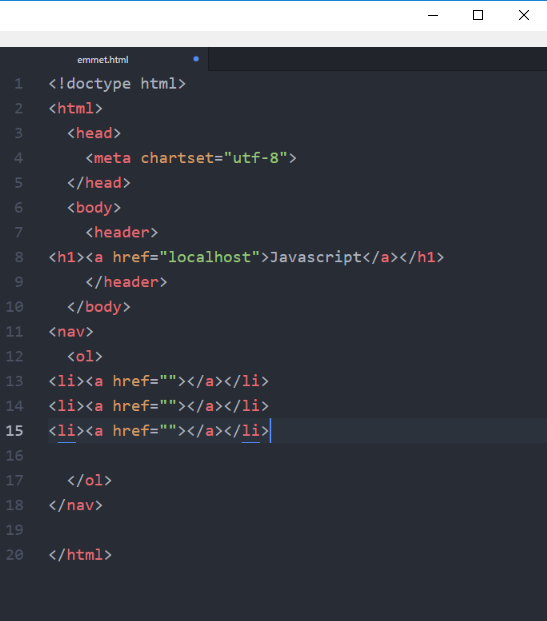
Task: Click line number 15 in the gutter
Action: point(14,431)
